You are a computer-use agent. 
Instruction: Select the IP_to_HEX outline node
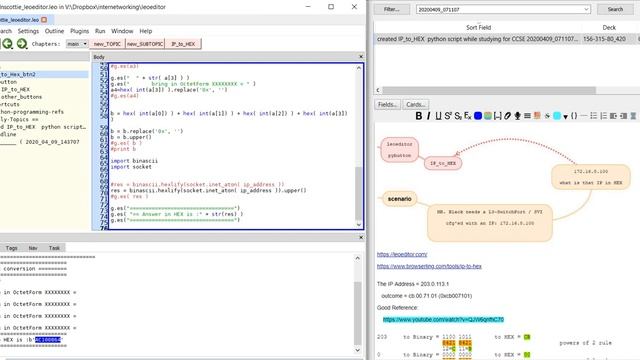16,89
